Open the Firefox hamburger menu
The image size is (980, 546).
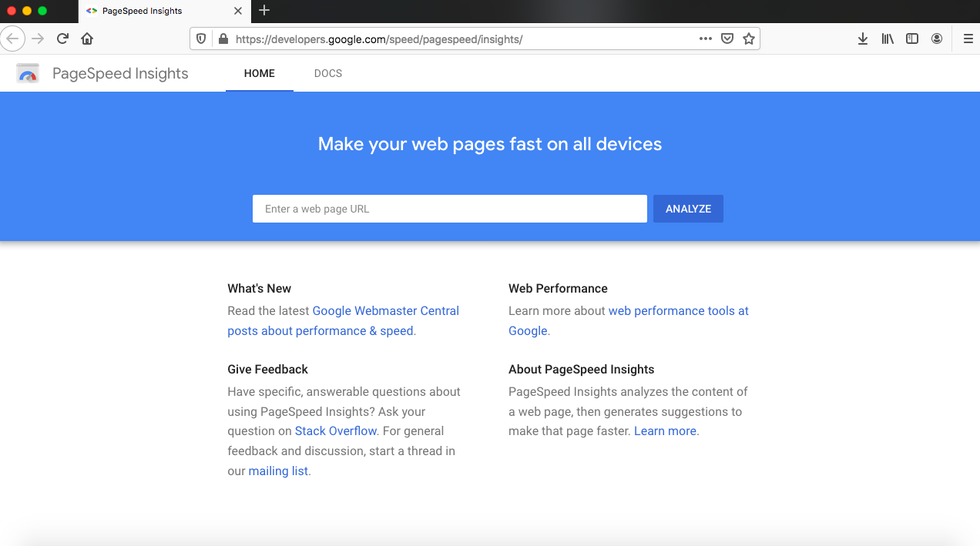pos(968,39)
